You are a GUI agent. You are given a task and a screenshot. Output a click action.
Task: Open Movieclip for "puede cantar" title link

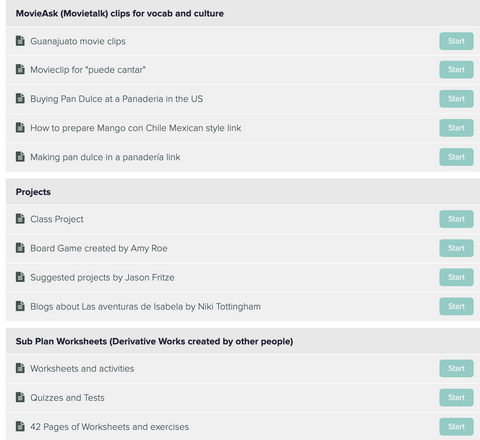88,70
